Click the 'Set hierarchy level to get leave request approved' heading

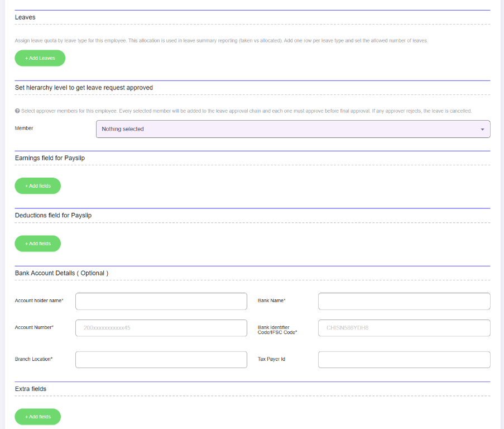point(84,88)
